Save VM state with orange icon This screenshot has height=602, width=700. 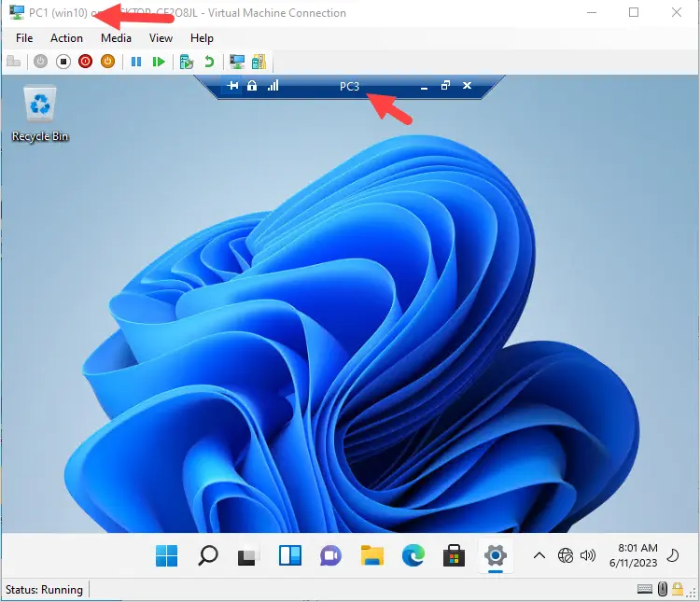point(107,62)
